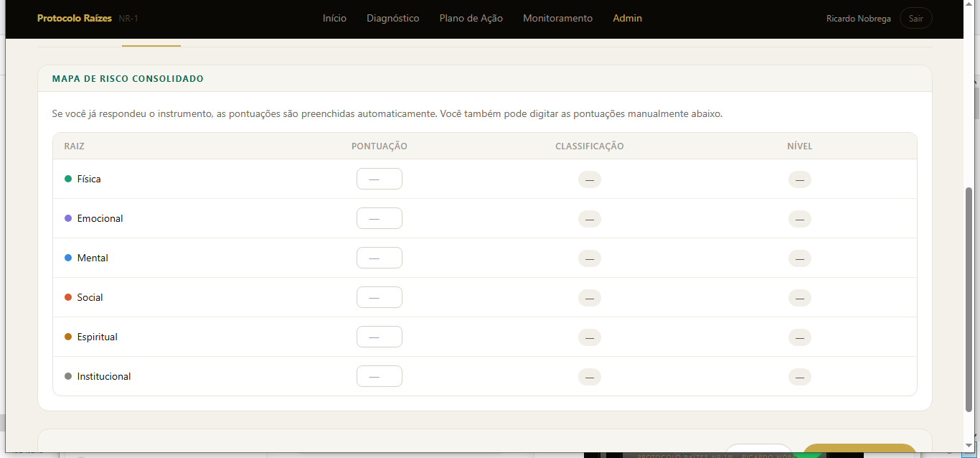Click the Espiritual row label
Image resolution: width=980 pixels, height=458 pixels.
(x=97, y=337)
